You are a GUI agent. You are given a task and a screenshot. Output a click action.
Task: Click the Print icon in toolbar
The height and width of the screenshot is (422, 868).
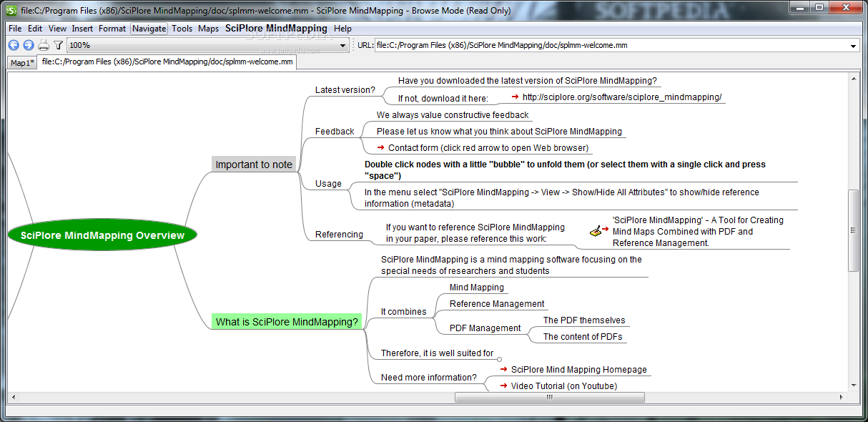[x=44, y=45]
